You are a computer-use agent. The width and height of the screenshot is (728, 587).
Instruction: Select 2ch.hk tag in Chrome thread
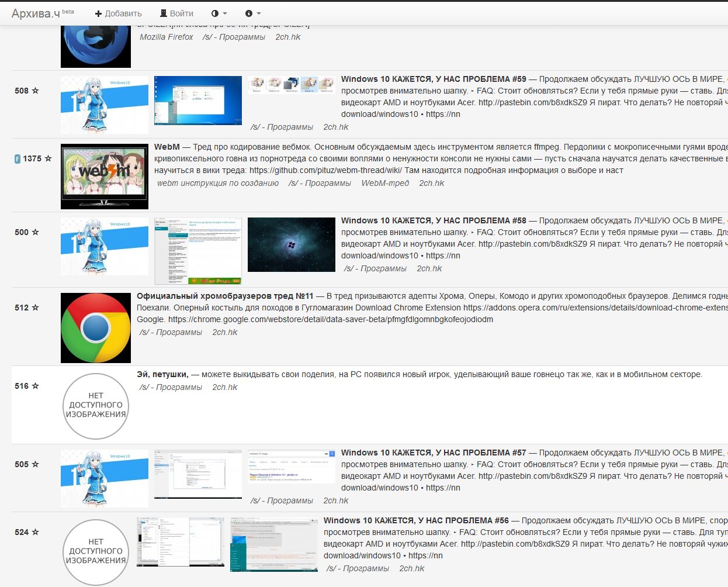[x=225, y=332]
